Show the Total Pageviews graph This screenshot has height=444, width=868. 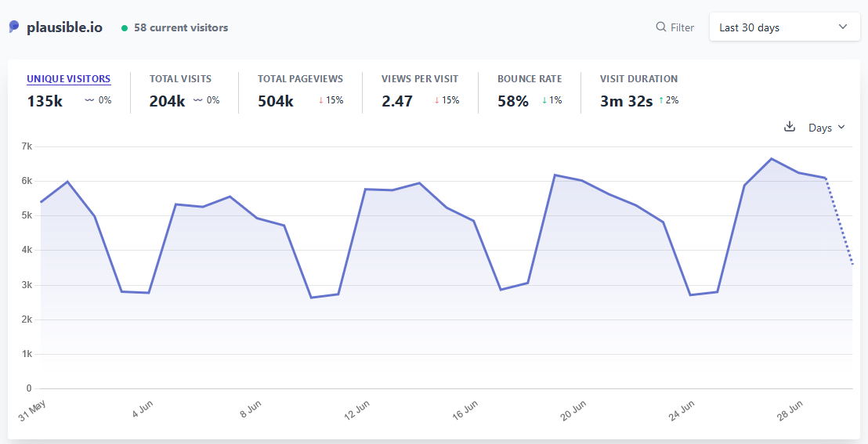pos(300,79)
